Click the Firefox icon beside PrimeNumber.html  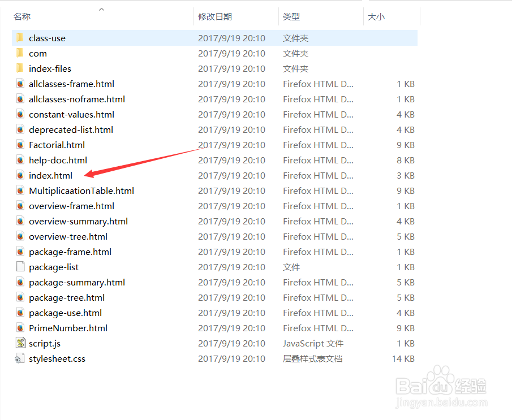[x=20, y=328]
